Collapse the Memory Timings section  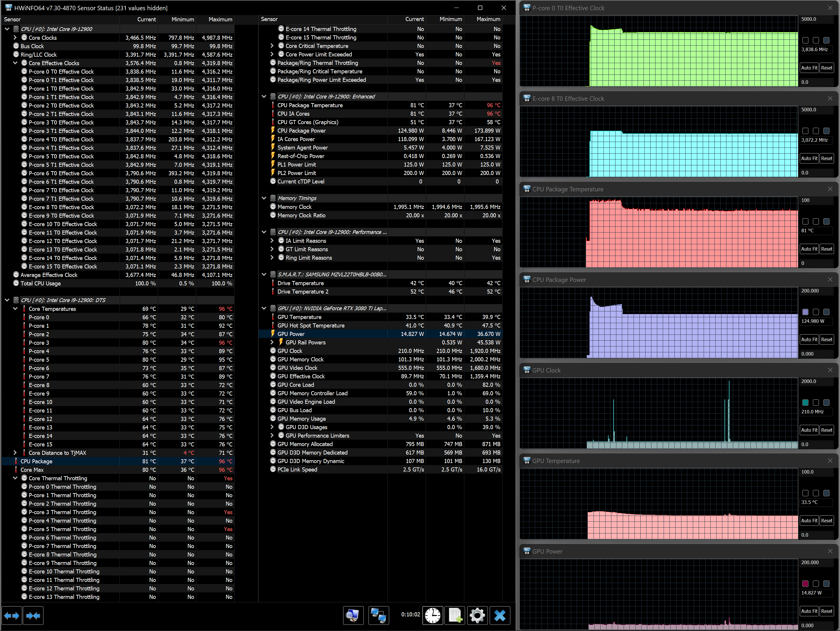264,198
